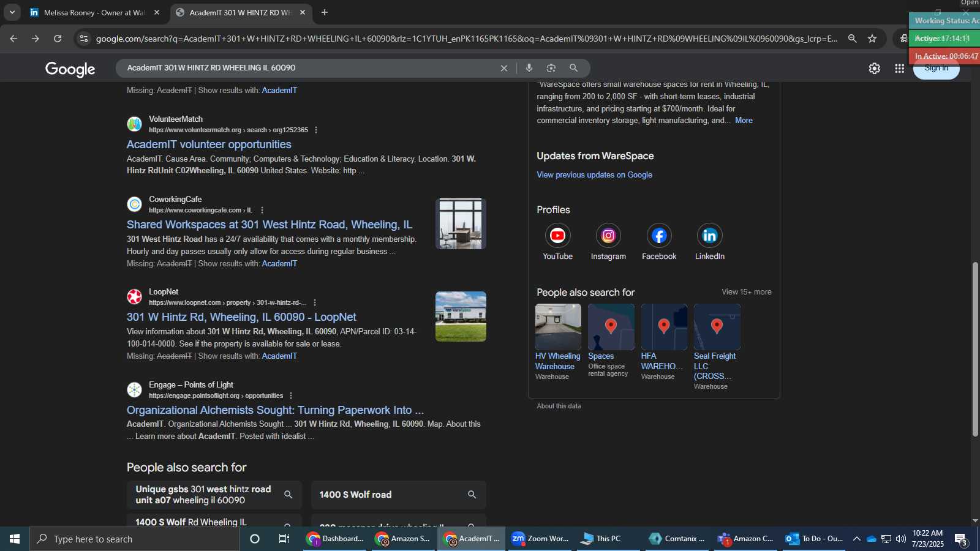
Task: Open Seal Freight LLC place card
Action: pyautogui.click(x=717, y=347)
